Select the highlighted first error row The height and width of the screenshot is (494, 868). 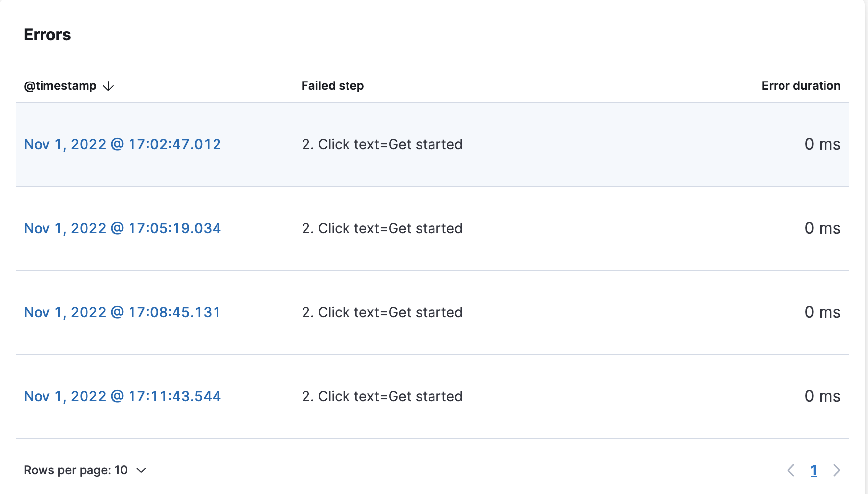[x=434, y=144]
